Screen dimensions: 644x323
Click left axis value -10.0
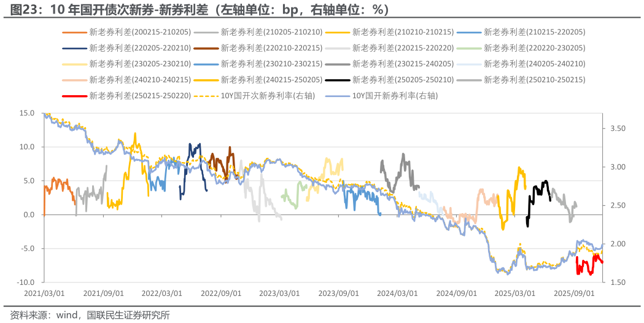coord(26,282)
